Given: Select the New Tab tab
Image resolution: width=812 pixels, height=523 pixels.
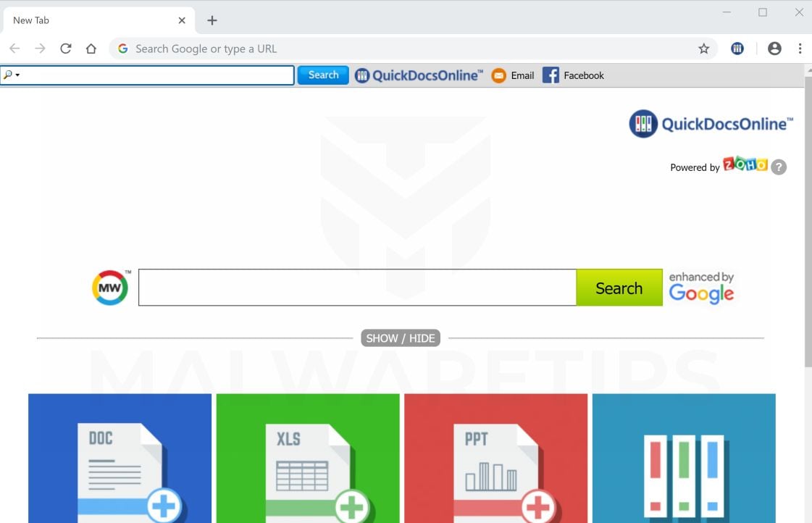Looking at the screenshot, I should 99,20.
